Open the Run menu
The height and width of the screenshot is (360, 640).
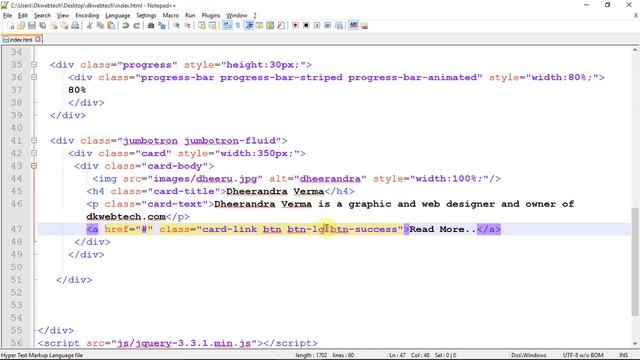[x=190, y=16]
